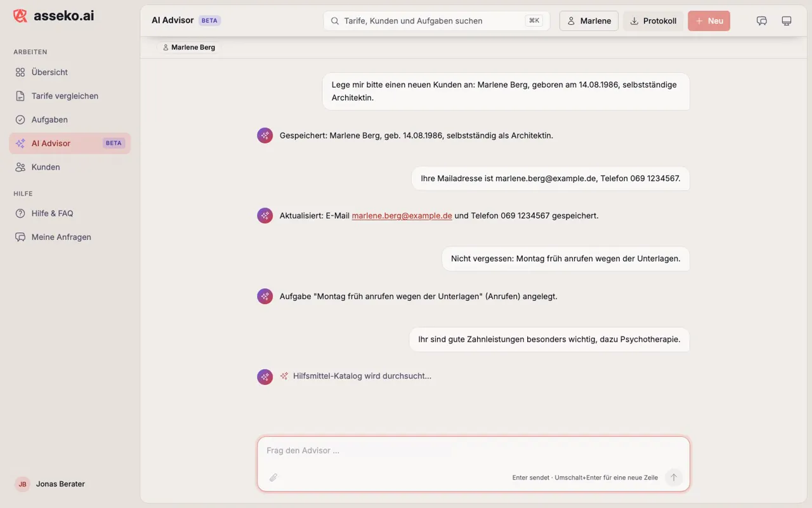
Task: Click the AI Advisor header title
Action: coord(173,20)
